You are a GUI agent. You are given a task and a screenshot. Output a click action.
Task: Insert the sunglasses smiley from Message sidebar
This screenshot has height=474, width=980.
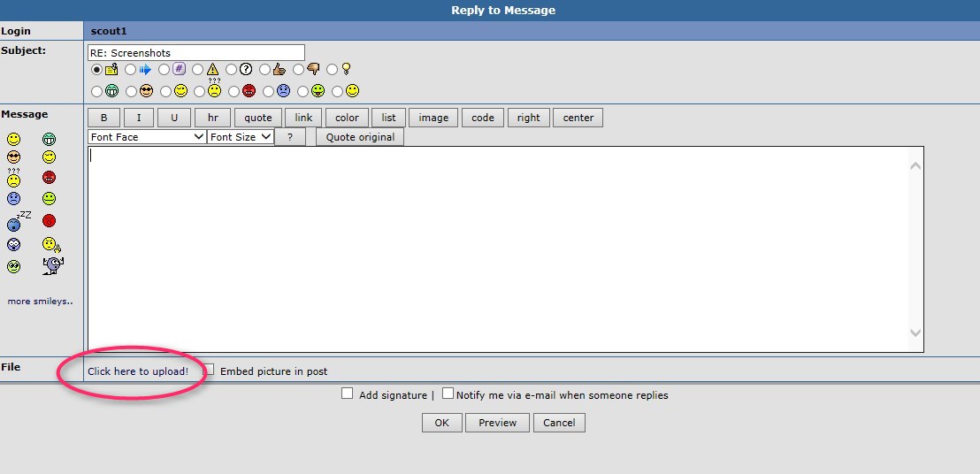[14, 157]
